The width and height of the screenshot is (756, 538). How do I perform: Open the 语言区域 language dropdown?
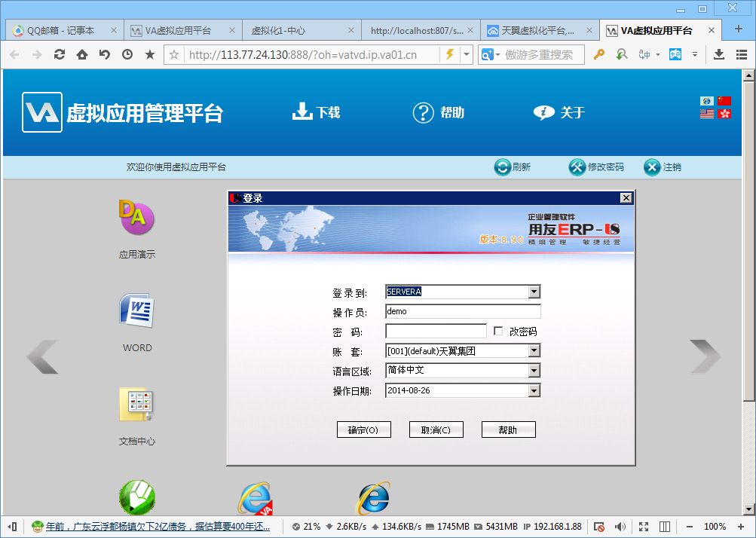coord(534,371)
